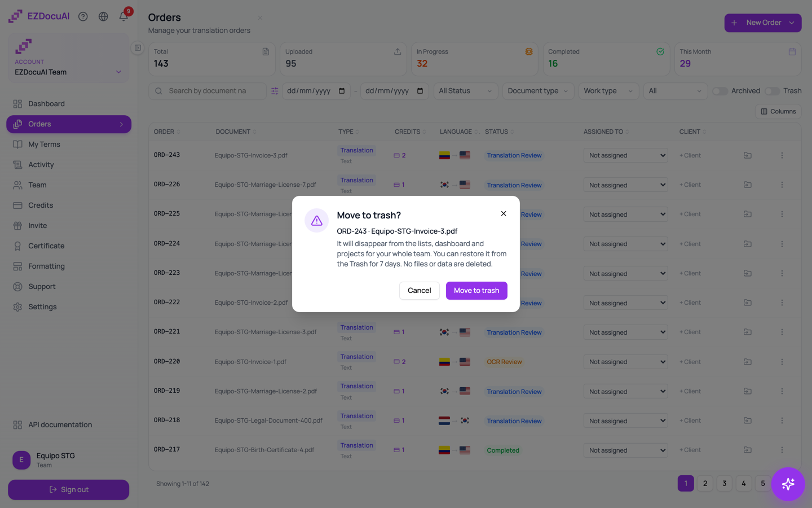
Task: Toggle the Archived switch
Action: tap(720, 91)
